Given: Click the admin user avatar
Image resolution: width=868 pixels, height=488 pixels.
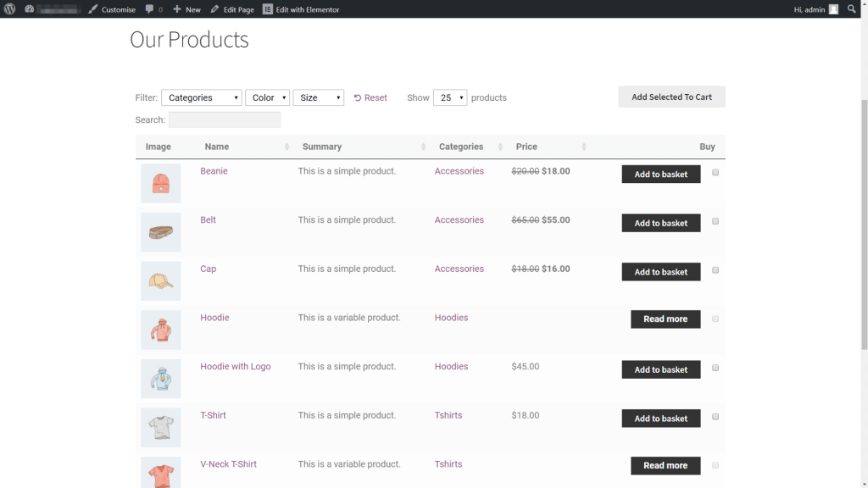Looking at the screenshot, I should tap(833, 9).
